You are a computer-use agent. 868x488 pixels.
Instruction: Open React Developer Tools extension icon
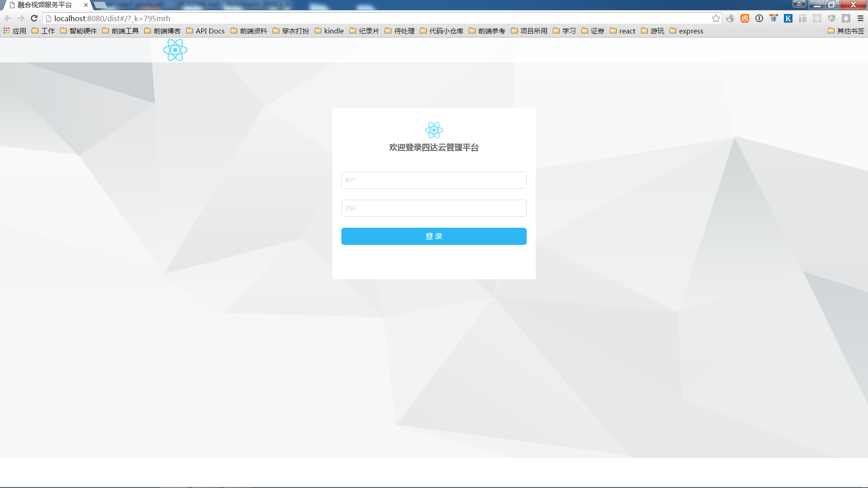pos(817,19)
